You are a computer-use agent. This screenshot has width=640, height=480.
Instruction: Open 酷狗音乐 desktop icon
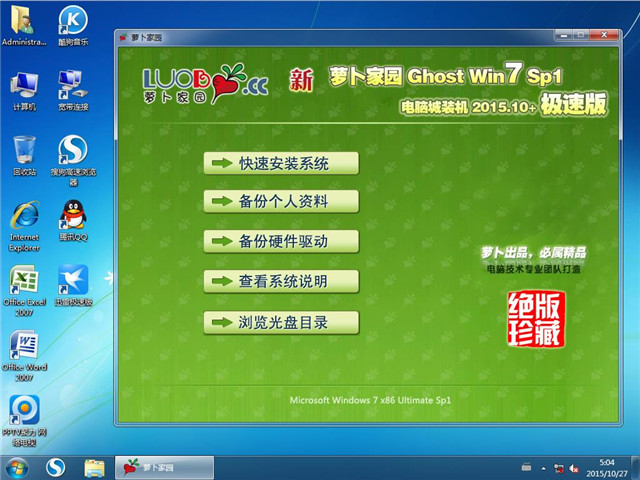pyautogui.click(x=72, y=24)
